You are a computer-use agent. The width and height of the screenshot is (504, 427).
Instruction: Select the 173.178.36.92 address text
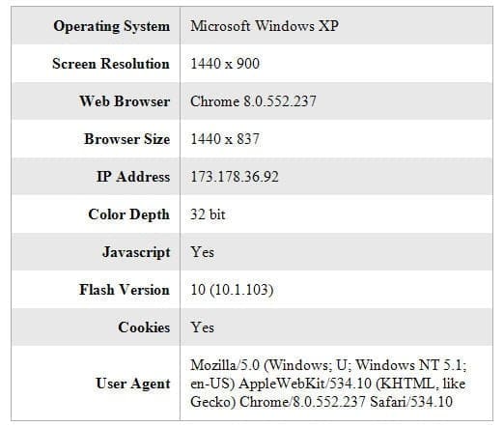pyautogui.click(x=235, y=177)
